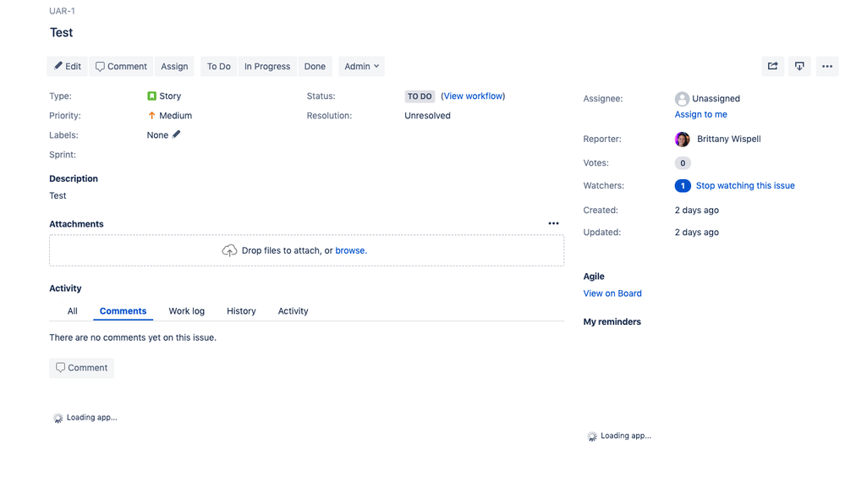Click the browse link for attachments
The height and width of the screenshot is (504, 845).
(x=351, y=250)
